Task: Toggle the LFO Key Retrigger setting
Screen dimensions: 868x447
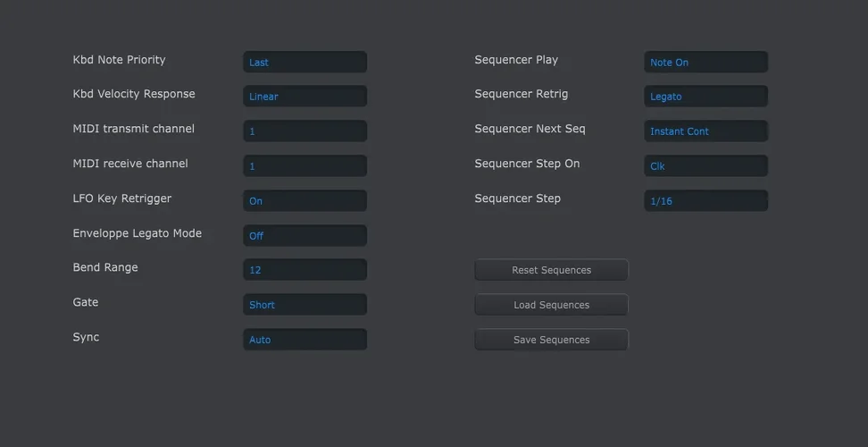Action: point(305,201)
